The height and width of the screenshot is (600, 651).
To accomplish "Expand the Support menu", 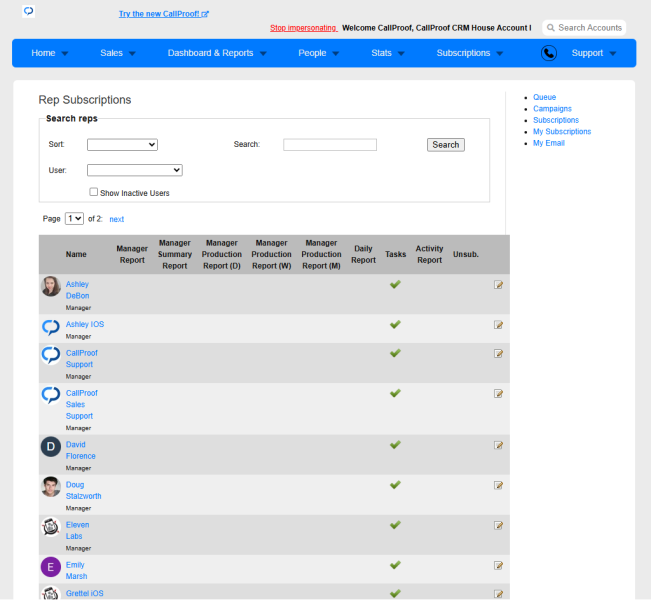I will [594, 53].
